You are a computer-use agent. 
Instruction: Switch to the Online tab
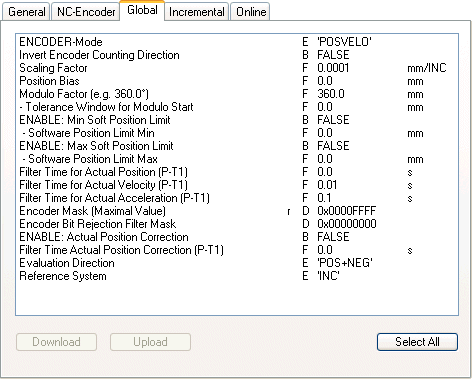(x=251, y=12)
